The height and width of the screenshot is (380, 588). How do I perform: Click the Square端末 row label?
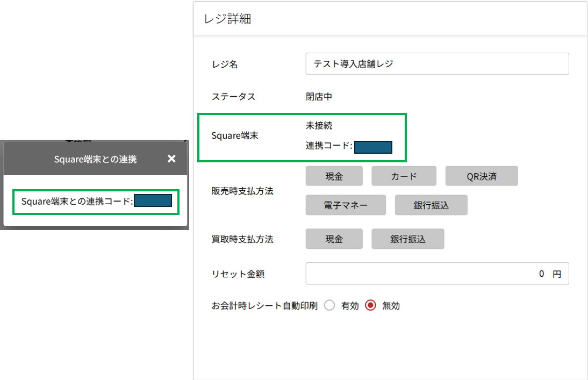click(235, 136)
